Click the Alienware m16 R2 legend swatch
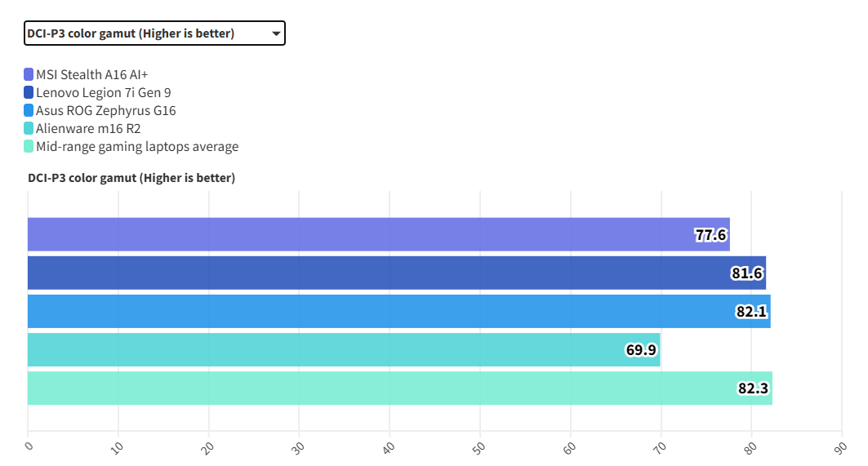This screenshot has height=466, width=868. pos(29,128)
